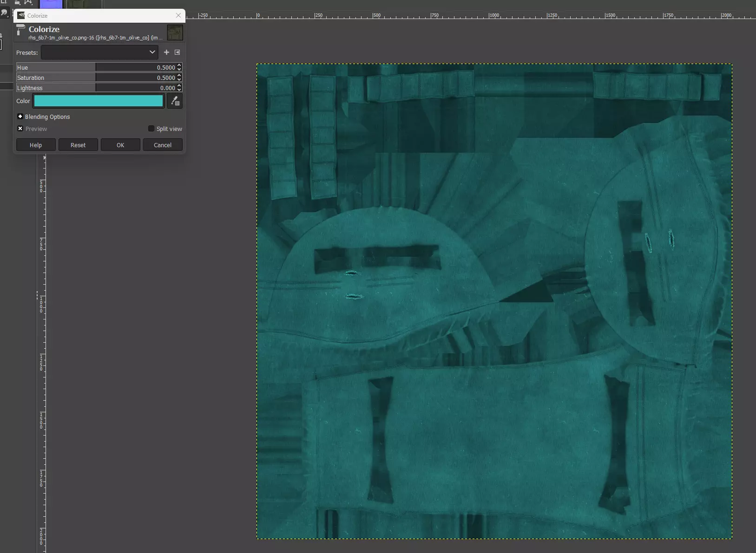Image resolution: width=756 pixels, height=553 pixels.
Task: Toggle the Preview checkbox
Action: click(20, 129)
